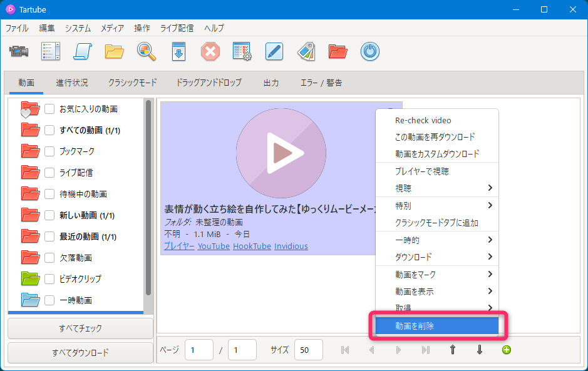
Task: Open the magnifier check-media toolbar icon
Action: click(x=147, y=51)
